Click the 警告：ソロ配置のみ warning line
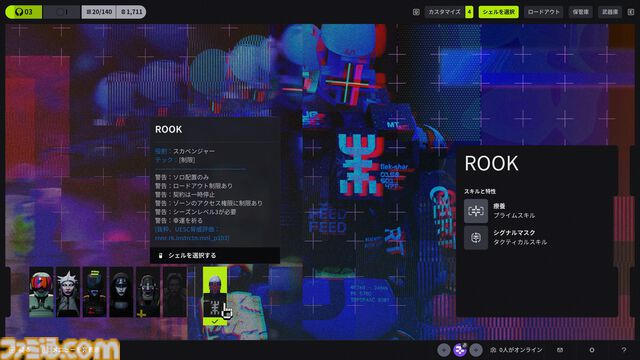Screen dimensions: 640x360 pyautogui.click(x=182, y=177)
